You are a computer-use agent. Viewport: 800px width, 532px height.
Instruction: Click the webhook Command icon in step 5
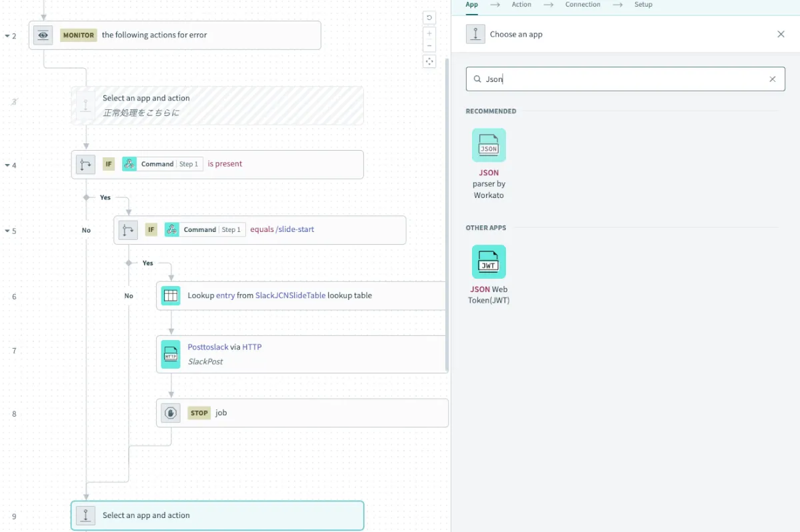point(172,229)
